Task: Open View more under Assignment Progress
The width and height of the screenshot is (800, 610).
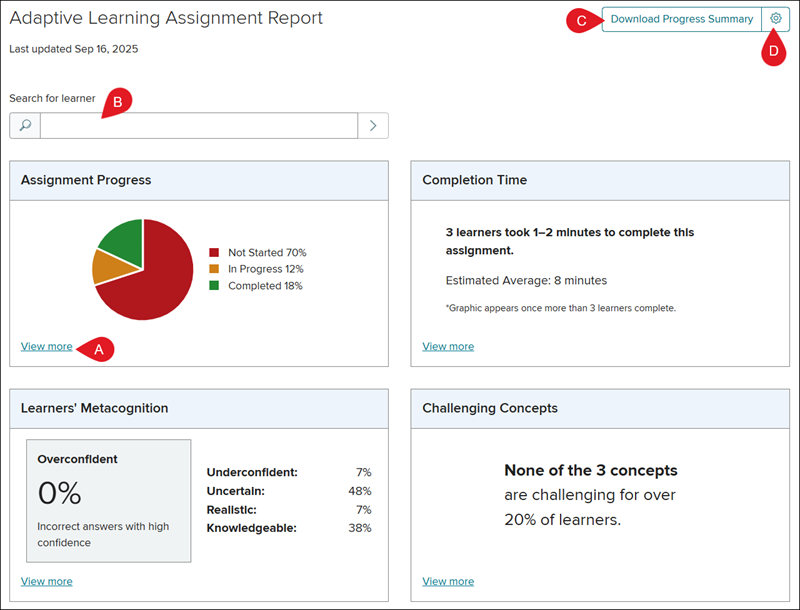Action: coord(46,346)
